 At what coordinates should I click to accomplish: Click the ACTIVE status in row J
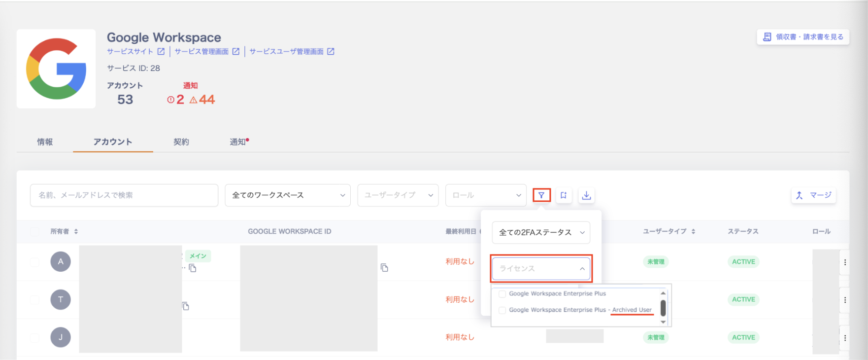pos(743,337)
